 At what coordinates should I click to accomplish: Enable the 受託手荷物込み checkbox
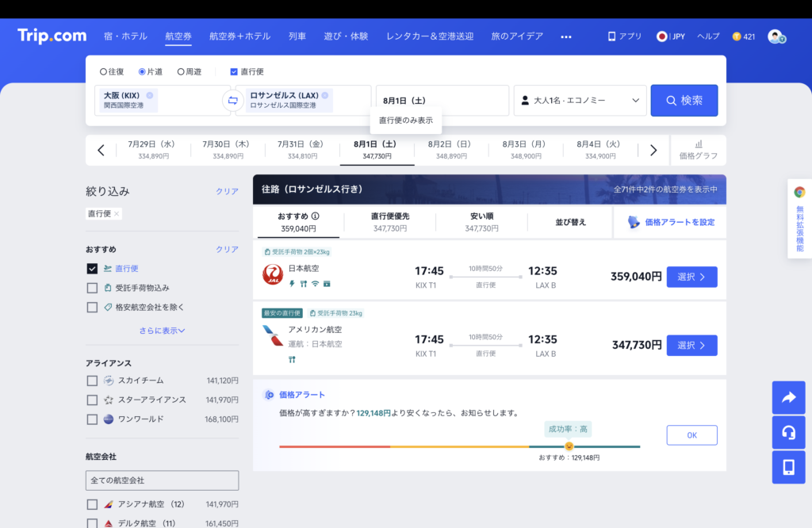pyautogui.click(x=93, y=288)
